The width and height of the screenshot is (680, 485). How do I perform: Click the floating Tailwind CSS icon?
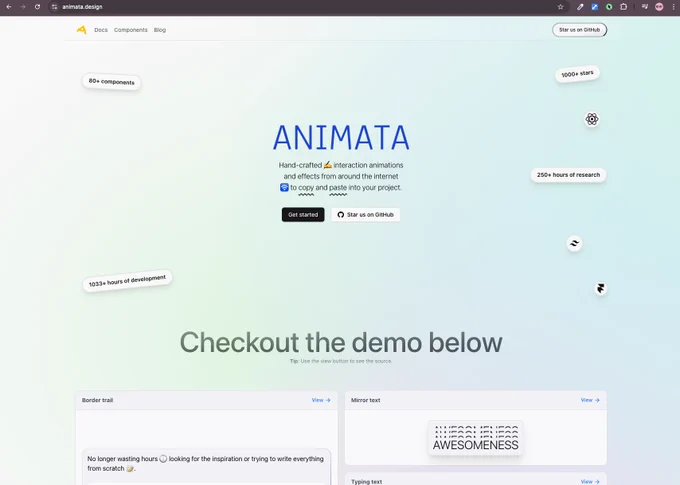pos(574,243)
